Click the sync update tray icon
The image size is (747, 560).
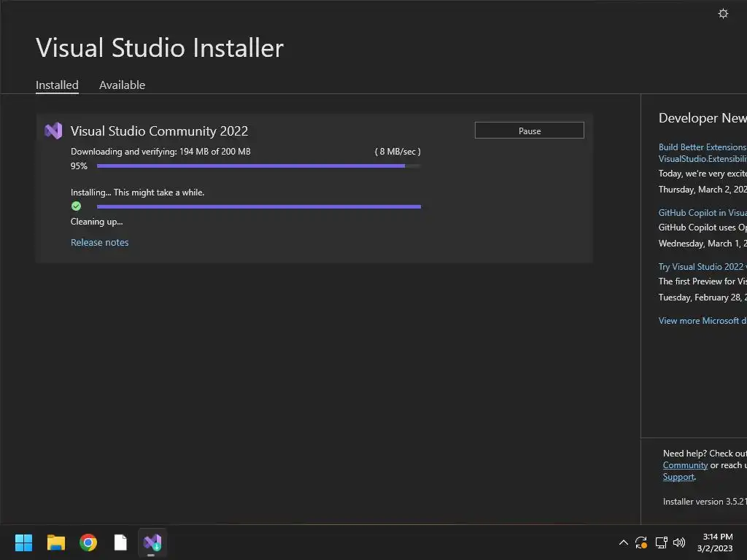tap(641, 542)
